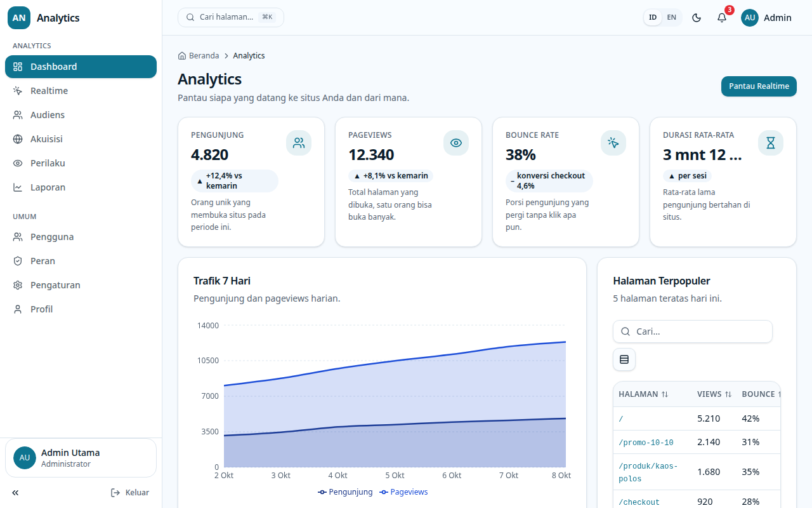Click the Pantau Realtime button
812x508 pixels.
click(x=759, y=86)
